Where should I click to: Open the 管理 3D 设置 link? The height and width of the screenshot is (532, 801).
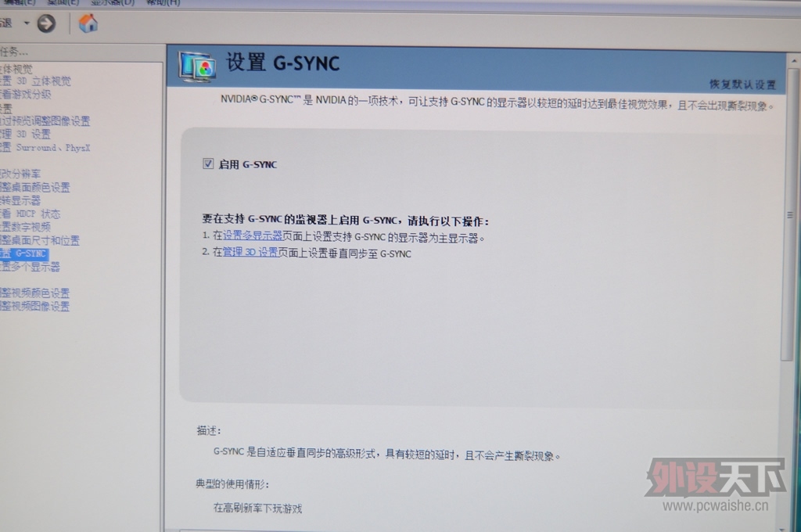coord(250,252)
